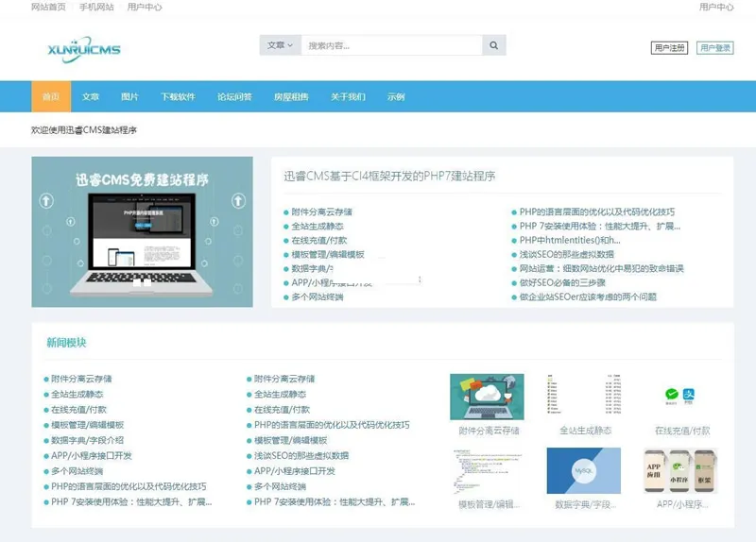Viewport: 756px width, 542px height.
Task: Switch to the 图片 navigation tab
Action: (129, 97)
